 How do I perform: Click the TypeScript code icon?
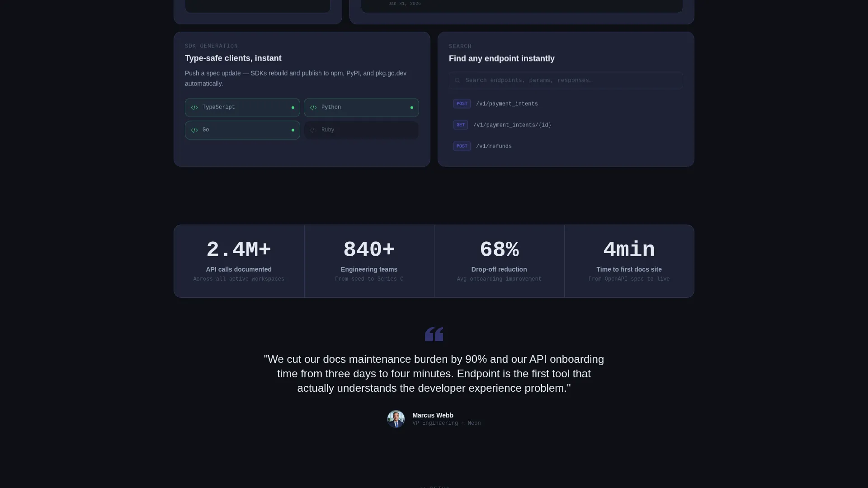click(194, 108)
